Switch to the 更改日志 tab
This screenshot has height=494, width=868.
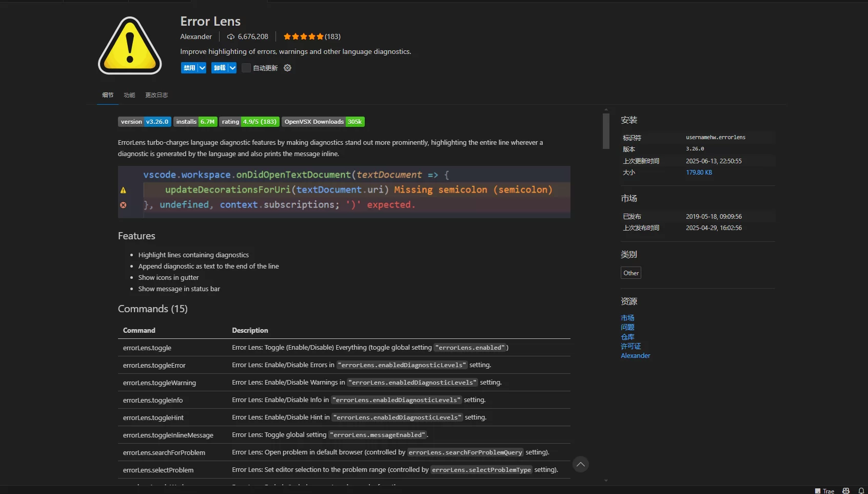point(156,95)
